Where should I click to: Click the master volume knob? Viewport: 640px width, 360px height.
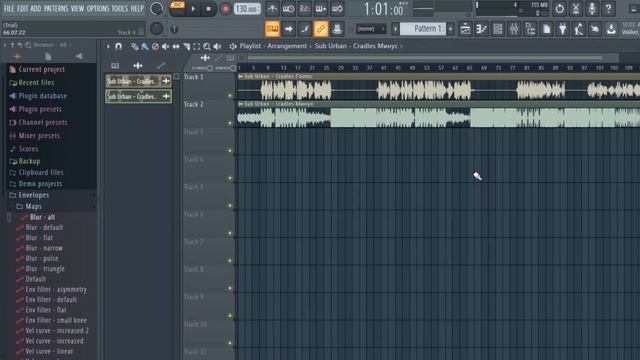click(156, 9)
